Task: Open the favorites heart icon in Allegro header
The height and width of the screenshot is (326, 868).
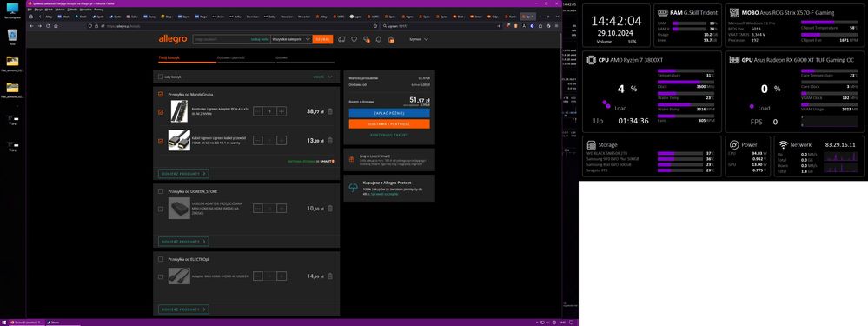Action: pyautogui.click(x=354, y=39)
